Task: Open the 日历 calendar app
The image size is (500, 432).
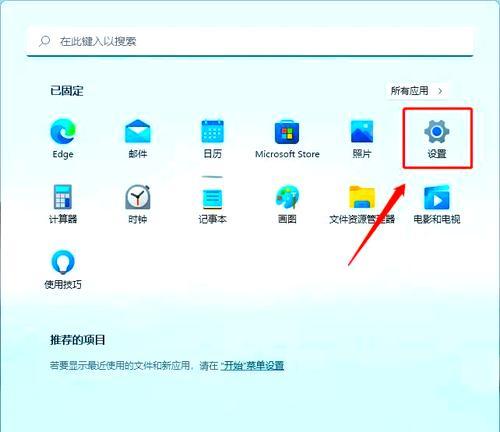Action: click(212, 139)
